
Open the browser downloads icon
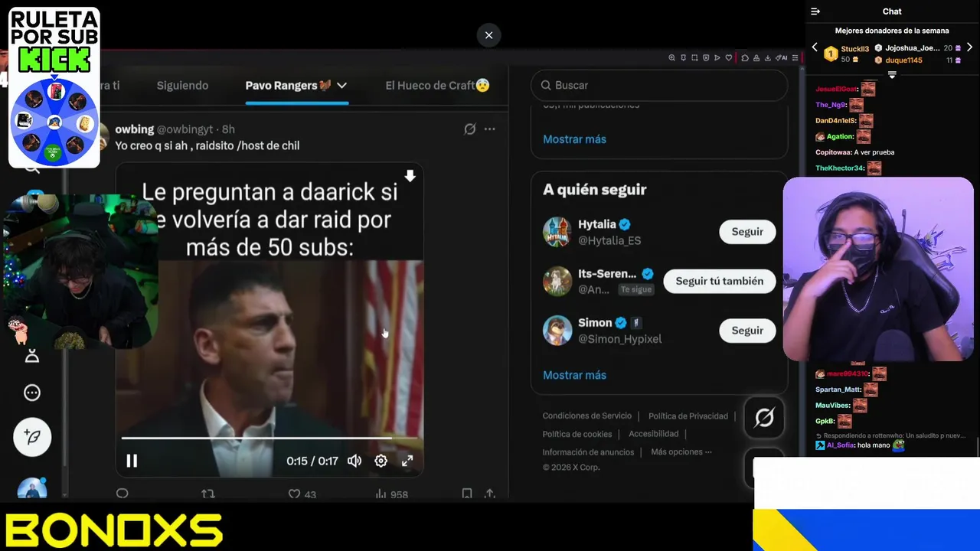tap(768, 57)
